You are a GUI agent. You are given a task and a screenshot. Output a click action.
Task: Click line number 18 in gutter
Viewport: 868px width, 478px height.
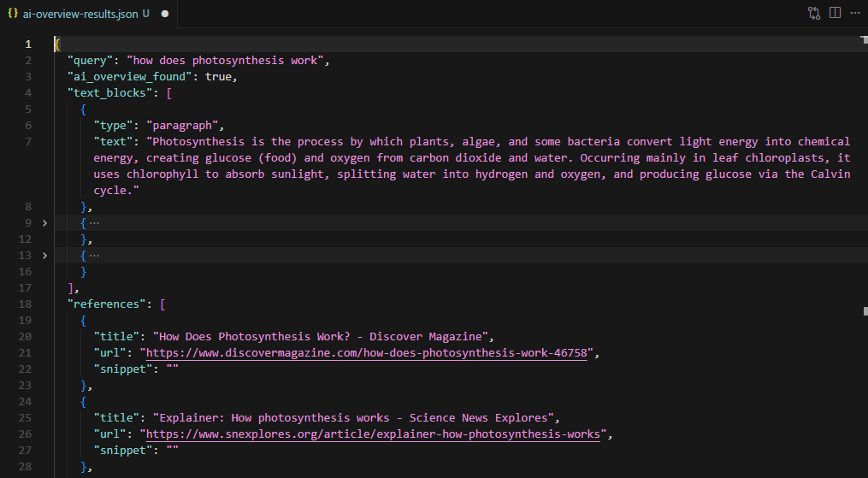coord(26,304)
